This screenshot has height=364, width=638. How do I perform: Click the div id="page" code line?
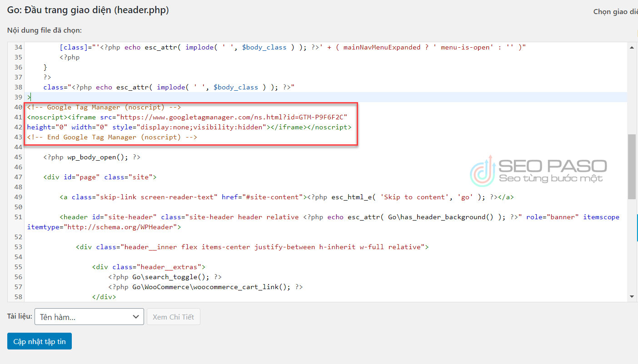point(100,177)
